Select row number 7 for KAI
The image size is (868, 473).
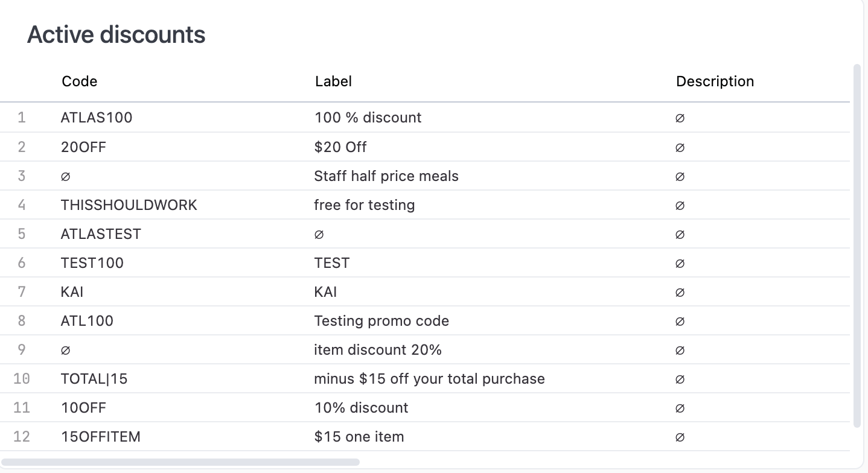(22, 292)
